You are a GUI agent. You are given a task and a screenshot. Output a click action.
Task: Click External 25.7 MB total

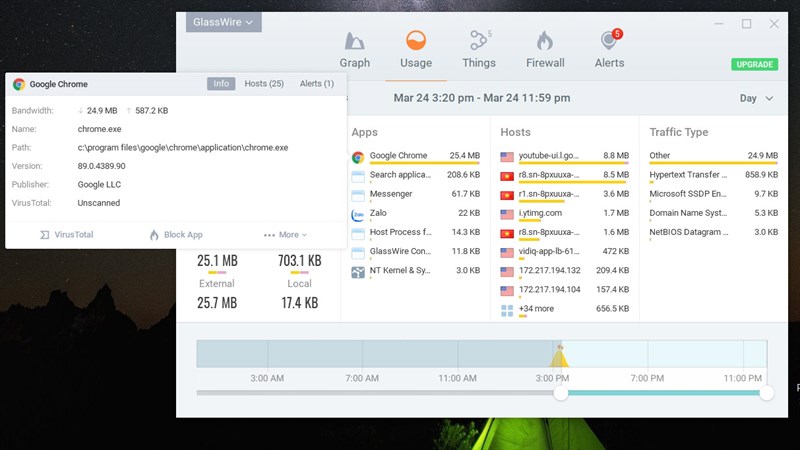(217, 303)
